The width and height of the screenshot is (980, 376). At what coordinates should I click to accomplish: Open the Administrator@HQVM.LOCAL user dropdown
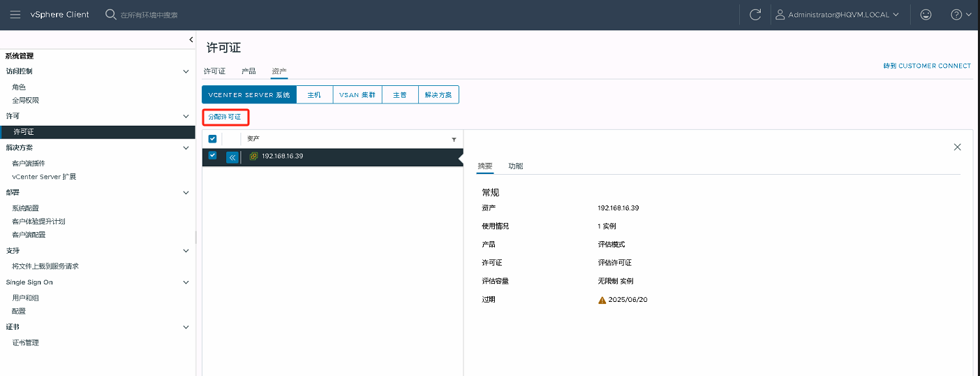(x=836, y=15)
